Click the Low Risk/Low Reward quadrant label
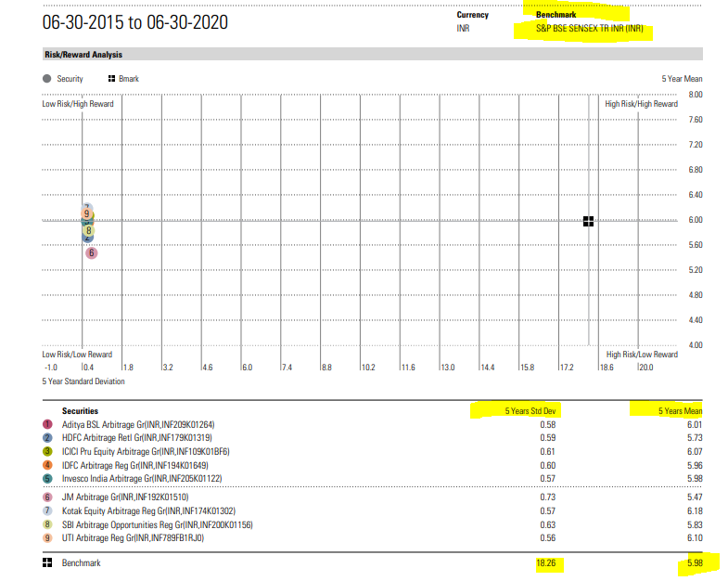 [77, 355]
